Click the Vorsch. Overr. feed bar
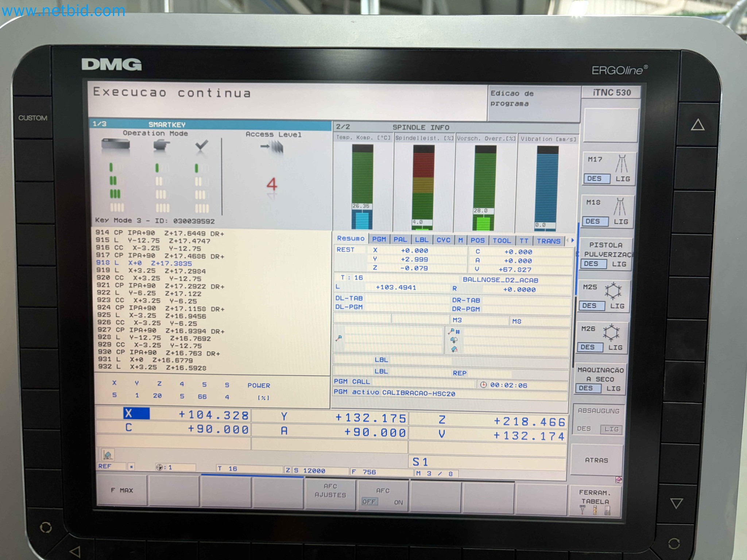This screenshot has width=747, height=560. [485, 188]
